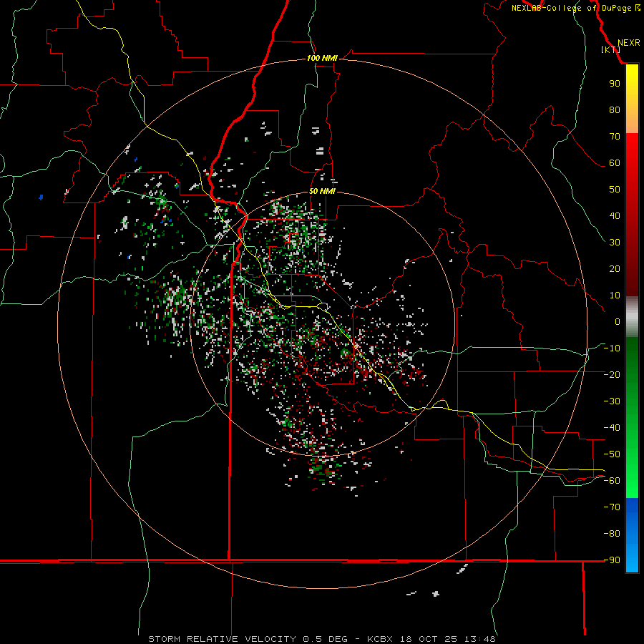
Task: Pick the bright red color bar segment
Action: tap(632, 150)
